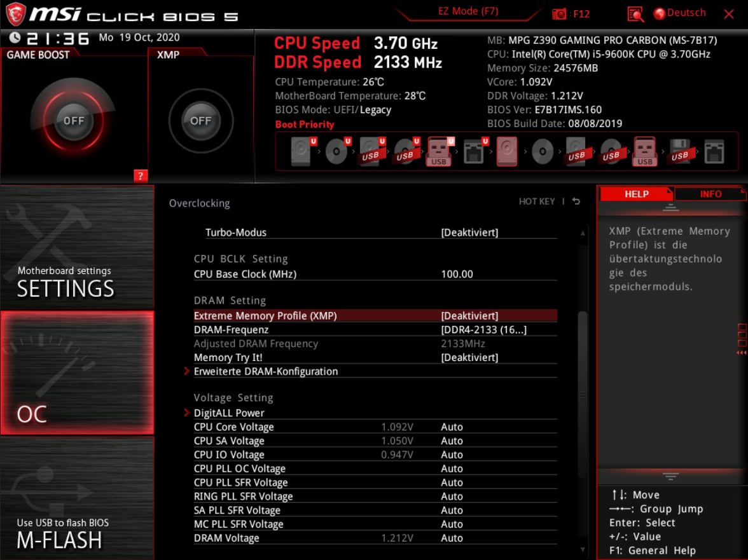Click the red question mark help icon
This screenshot has height=560, width=748.
[140, 176]
